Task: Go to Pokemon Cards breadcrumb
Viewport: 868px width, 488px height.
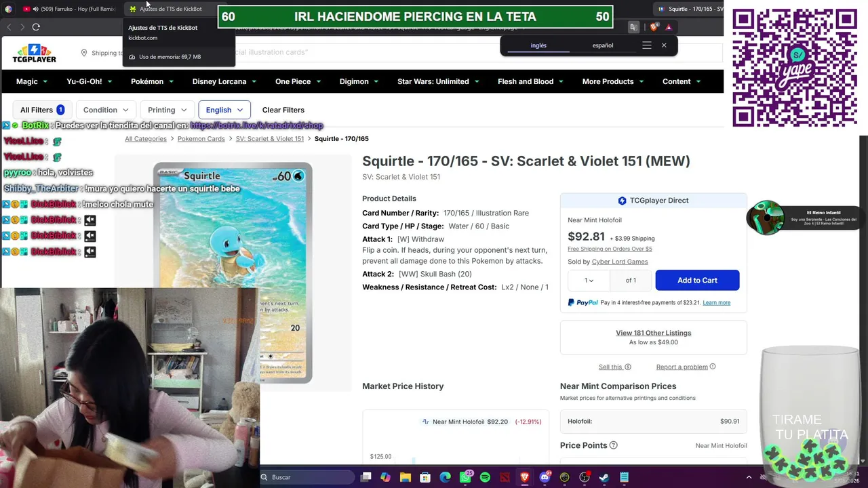Action: pos(201,139)
